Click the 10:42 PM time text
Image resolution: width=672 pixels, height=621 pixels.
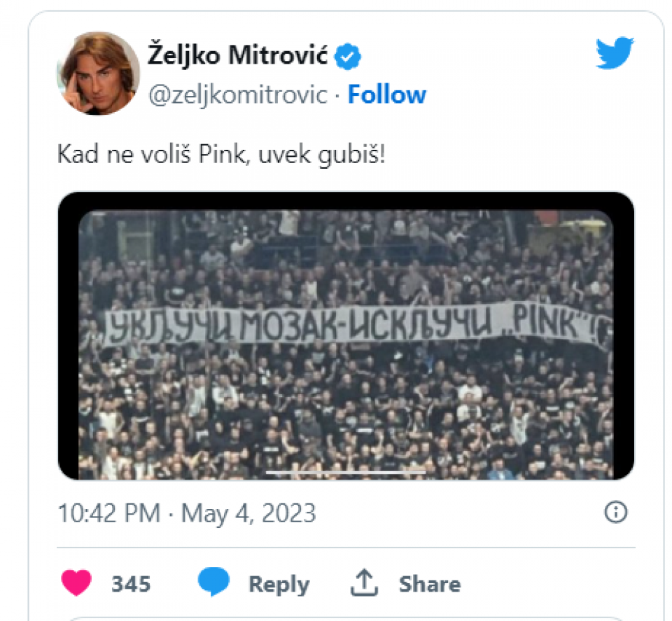tap(109, 513)
